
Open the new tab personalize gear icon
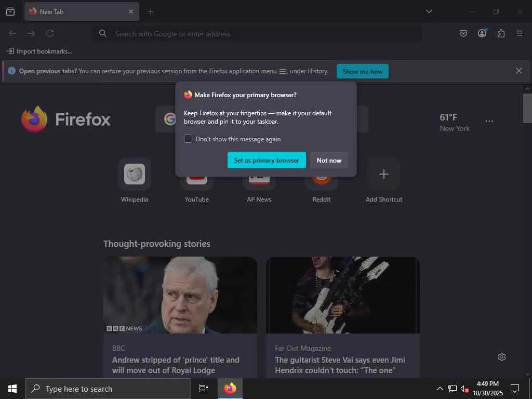tap(502, 357)
